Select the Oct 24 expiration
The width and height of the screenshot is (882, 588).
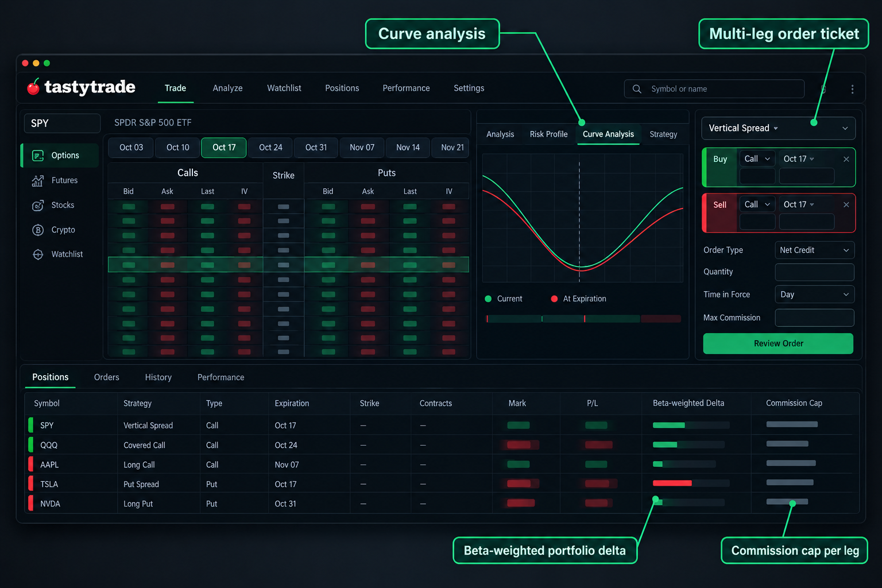[x=270, y=148]
